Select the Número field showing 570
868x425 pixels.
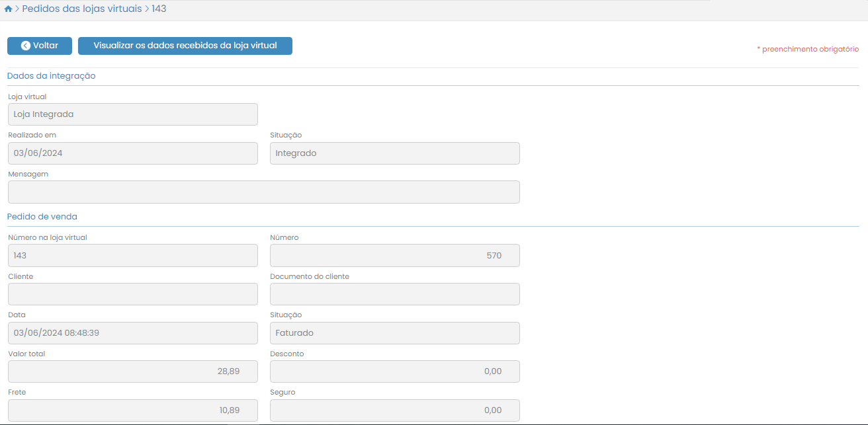tap(394, 256)
